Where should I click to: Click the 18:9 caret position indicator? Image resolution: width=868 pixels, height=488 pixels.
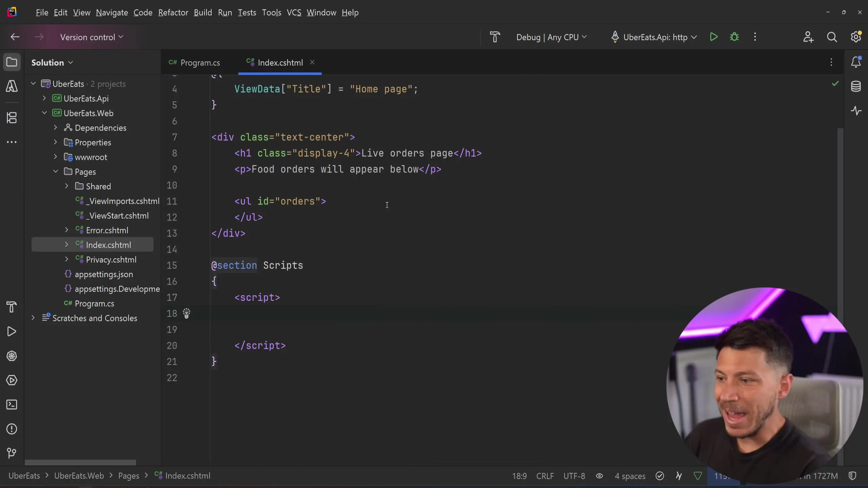point(519,476)
